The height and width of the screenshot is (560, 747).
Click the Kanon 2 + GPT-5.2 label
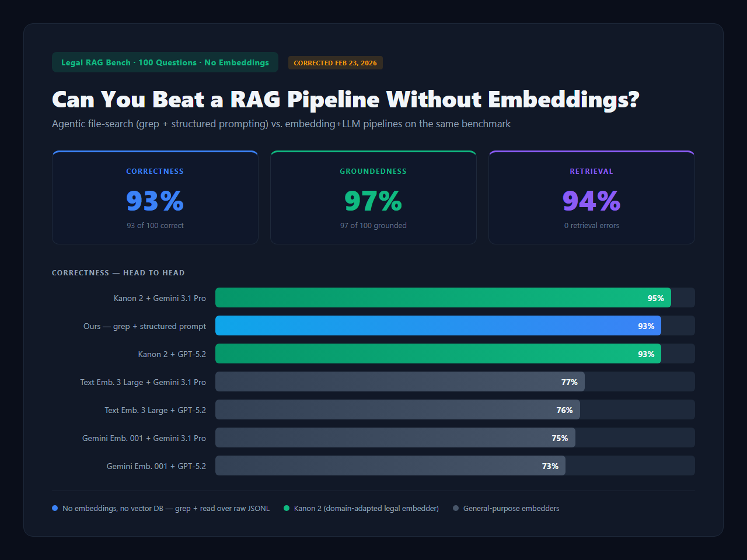coord(172,354)
